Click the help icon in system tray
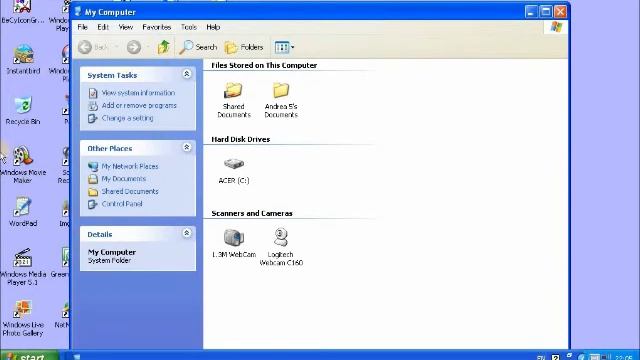 click(556, 357)
